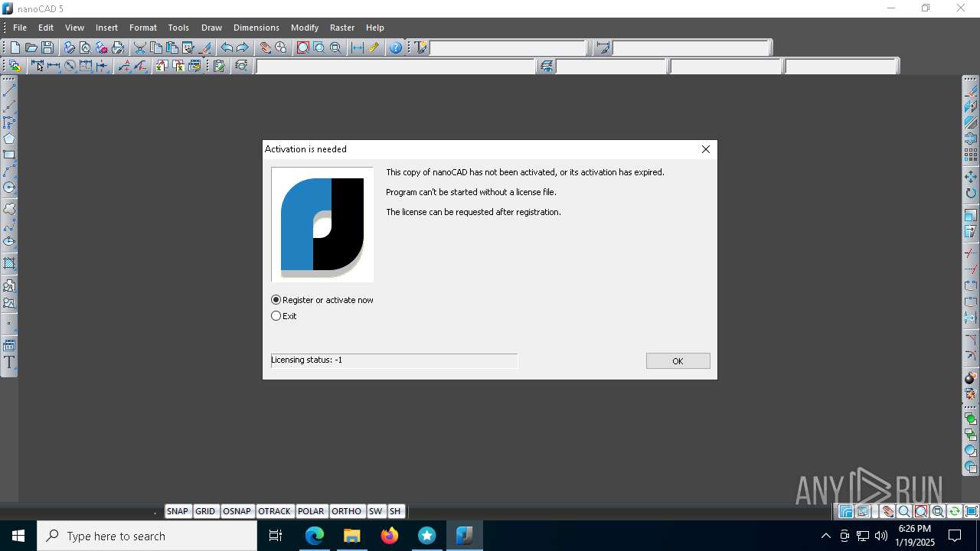Select the Text tool at left toolbar bottom
Viewport: 980px width, 551px height.
click(9, 363)
